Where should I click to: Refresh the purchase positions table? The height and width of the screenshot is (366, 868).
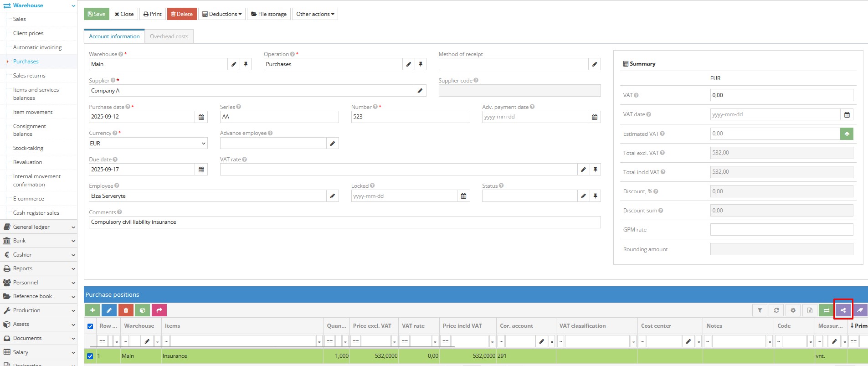point(776,310)
